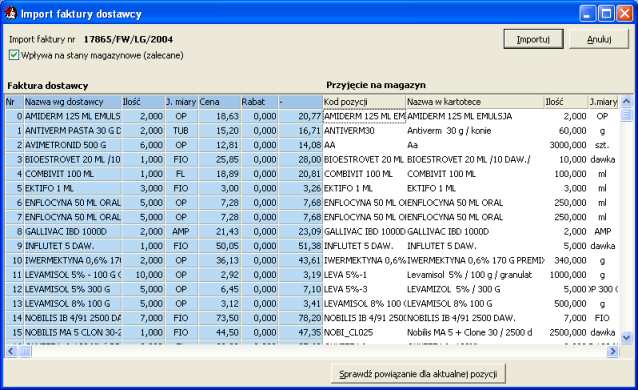Viewport: 638px width, 390px height.
Task: Select LEVAMISOL 8% 100 G supplier name cell
Action: pos(72,304)
